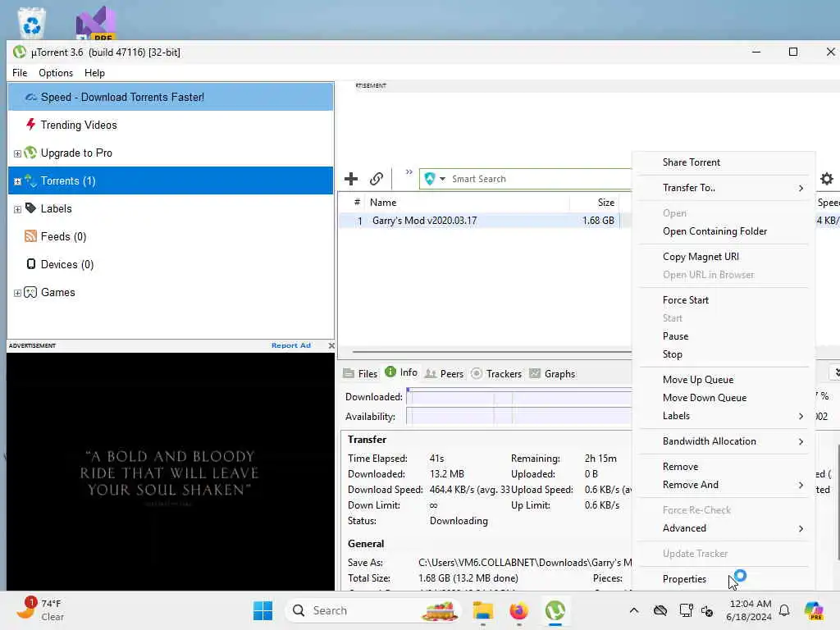Open the Smart Search provider dropdown arrow
Viewport: 840px width, 630px height.
442,179
